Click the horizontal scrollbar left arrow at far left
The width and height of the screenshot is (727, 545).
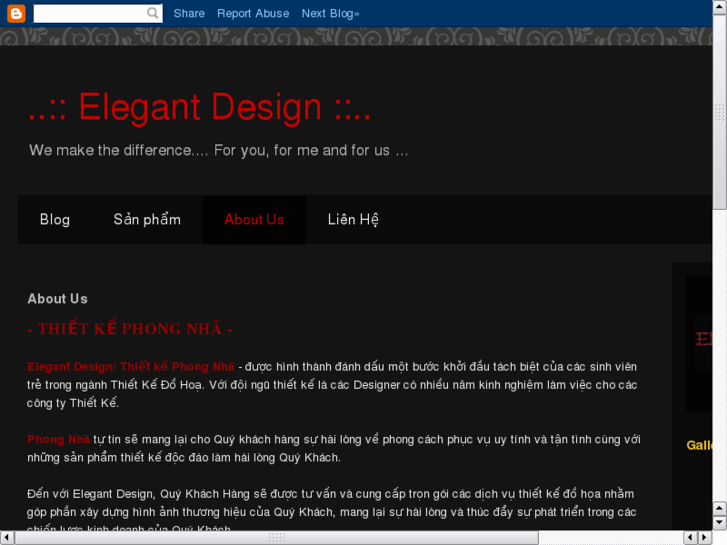[7, 538]
